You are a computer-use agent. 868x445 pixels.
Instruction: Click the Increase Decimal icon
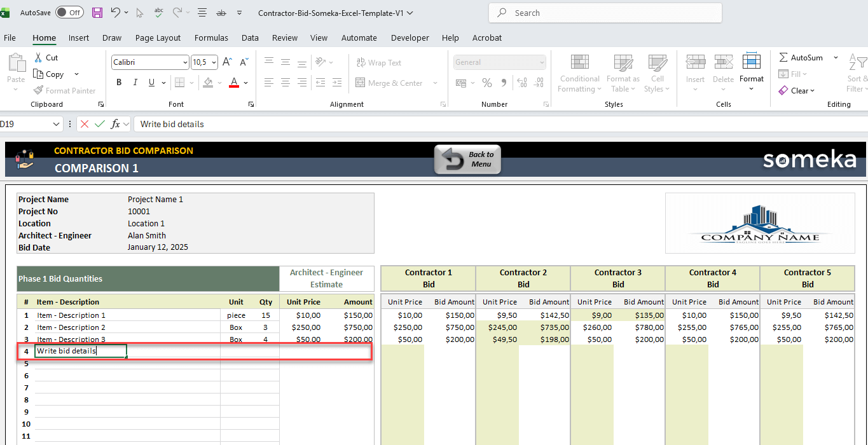point(521,83)
